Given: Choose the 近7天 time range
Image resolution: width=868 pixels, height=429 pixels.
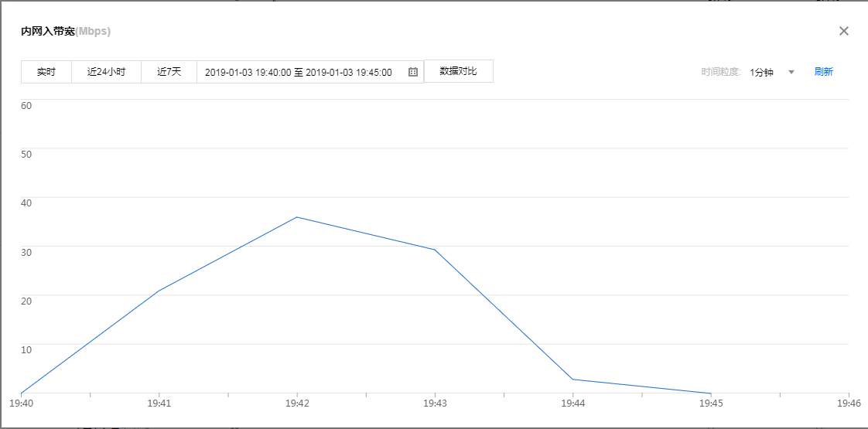Looking at the screenshot, I should point(169,72).
